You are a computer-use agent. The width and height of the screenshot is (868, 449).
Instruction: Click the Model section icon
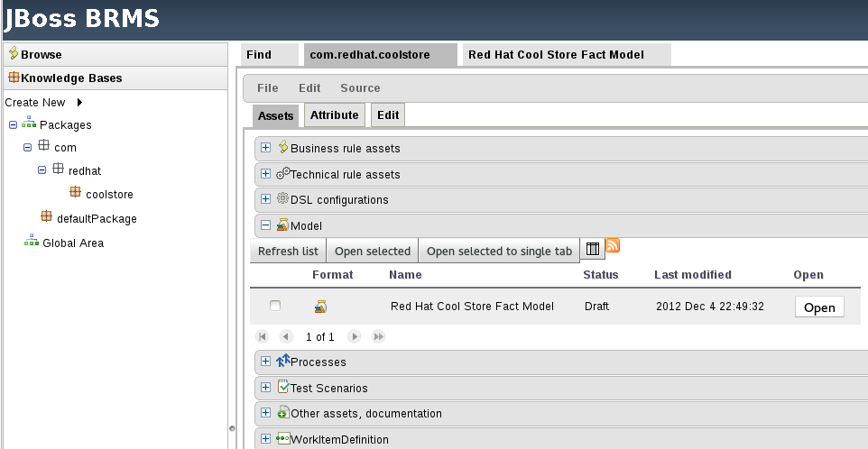coord(283,224)
